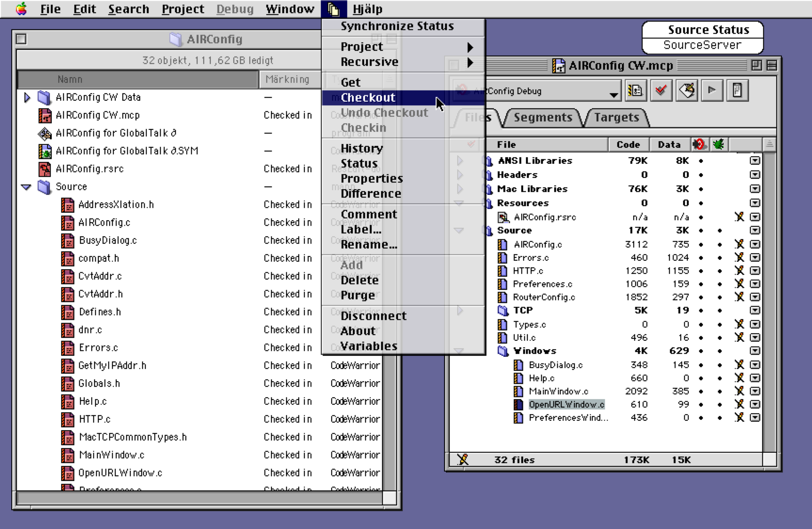Toggle the debug dot for HTTP.c
This screenshot has width=812, height=529.
point(720,271)
